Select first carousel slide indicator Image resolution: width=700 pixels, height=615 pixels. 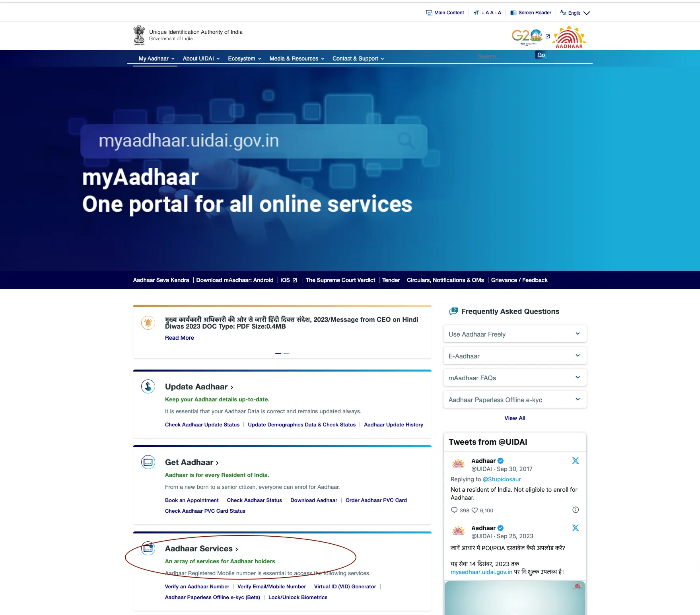pyautogui.click(x=278, y=353)
